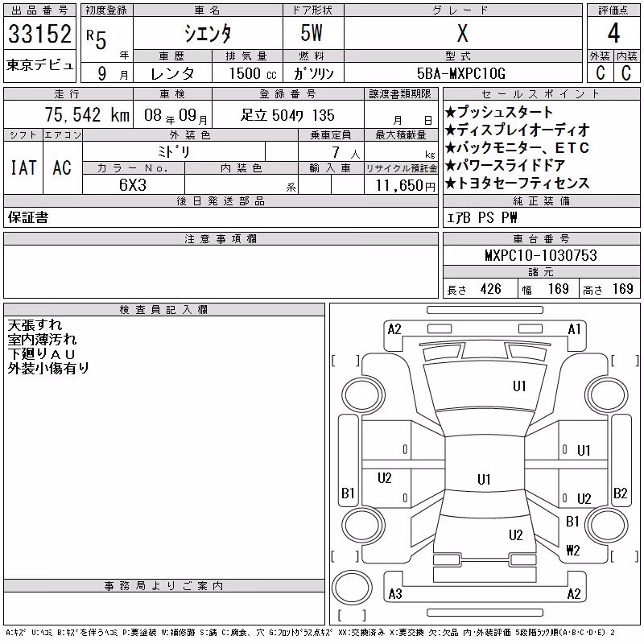This screenshot has width=644, height=644.
Task: Select the ★ディスプレイオーディオ sales point
Action: coord(517,130)
